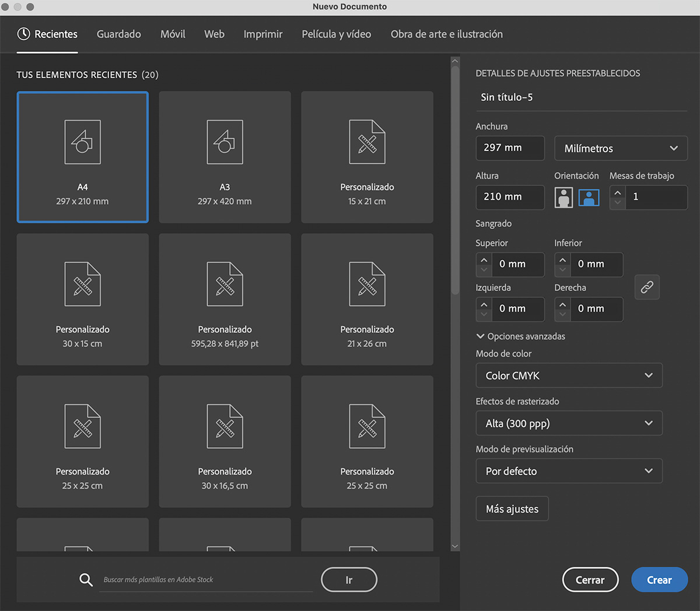
Task: Click the Superior bleed 0 mm field
Action: coord(517,264)
